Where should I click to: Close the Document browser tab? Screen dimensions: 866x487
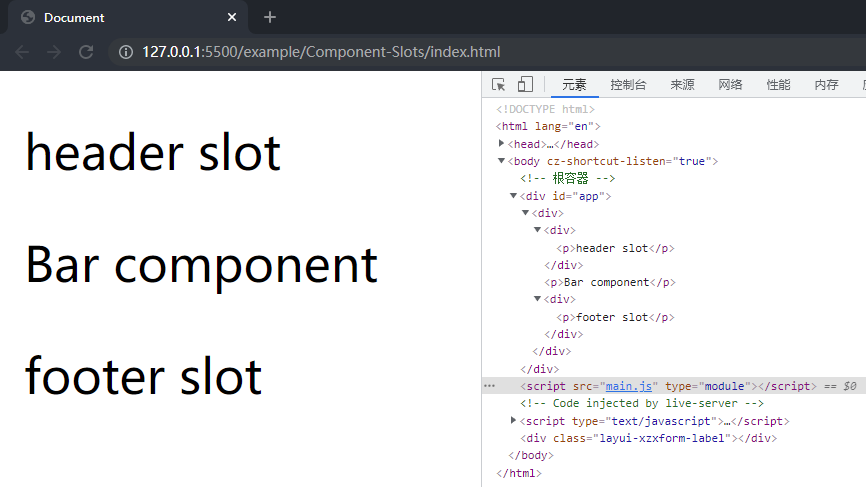(232, 18)
